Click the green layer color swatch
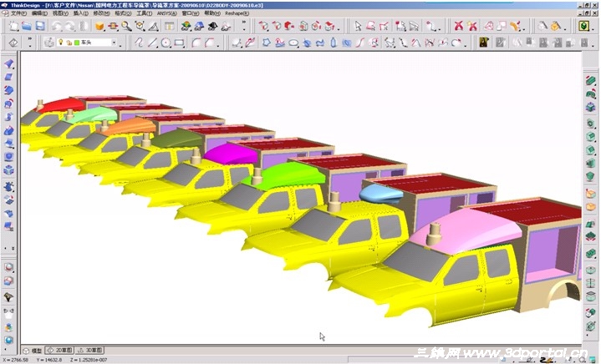This screenshot has height=364, width=601. pyautogui.click(x=77, y=43)
